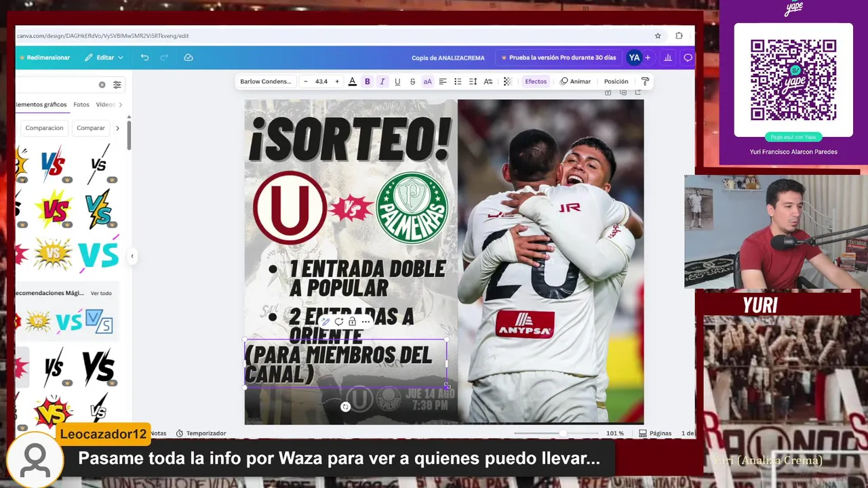Add page icon above the canvas
Image resolution: width=868 pixels, height=488 pixels.
pyautogui.click(x=638, y=93)
